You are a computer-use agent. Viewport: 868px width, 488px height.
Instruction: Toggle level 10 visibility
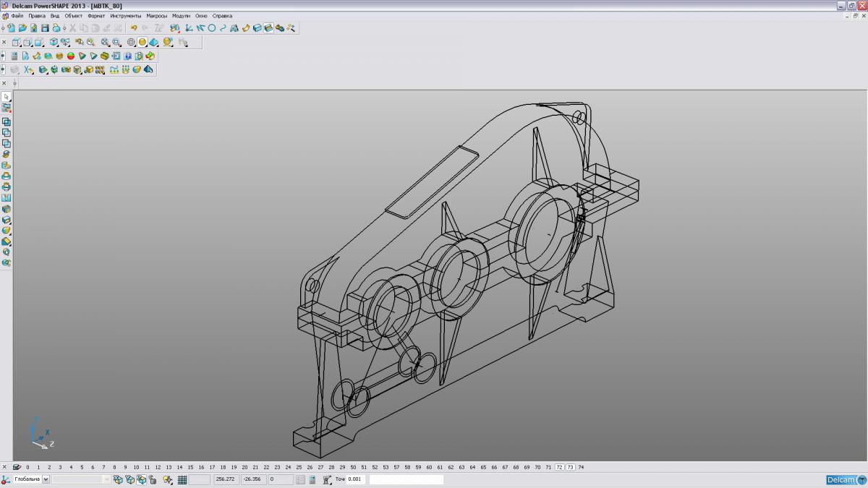point(136,467)
